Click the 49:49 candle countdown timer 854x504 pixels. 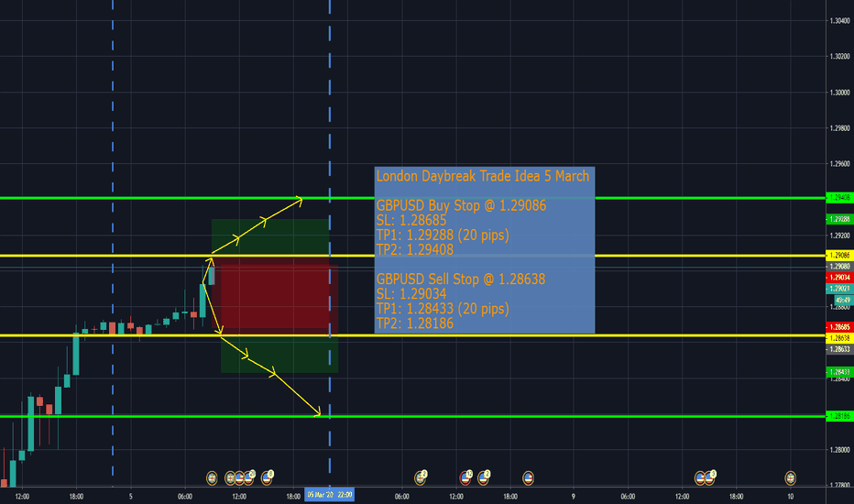839,300
